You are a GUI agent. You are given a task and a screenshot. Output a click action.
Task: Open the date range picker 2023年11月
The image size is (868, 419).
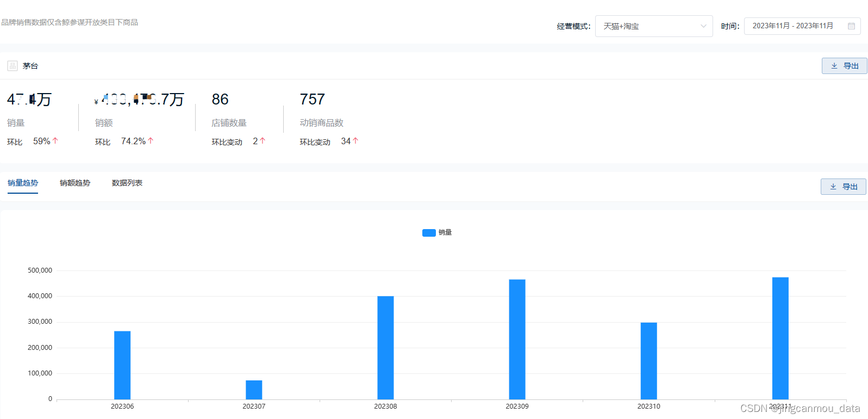(802, 26)
